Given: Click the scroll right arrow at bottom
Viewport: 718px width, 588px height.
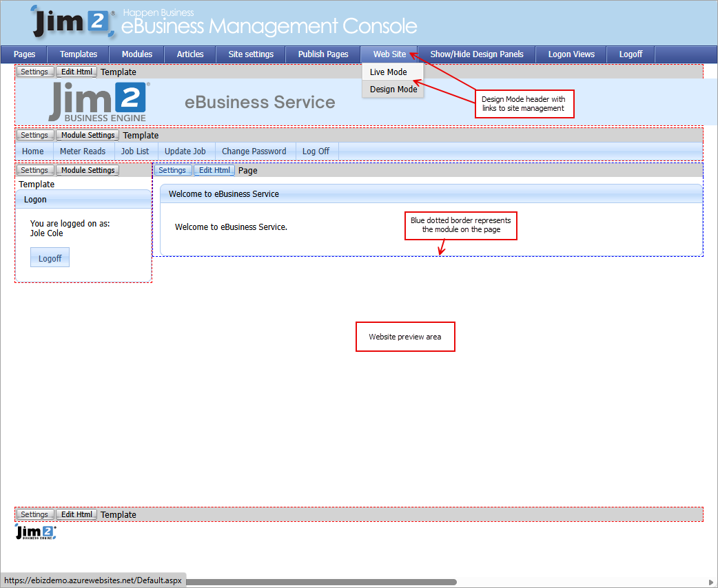Looking at the screenshot, I should tap(712, 582).
